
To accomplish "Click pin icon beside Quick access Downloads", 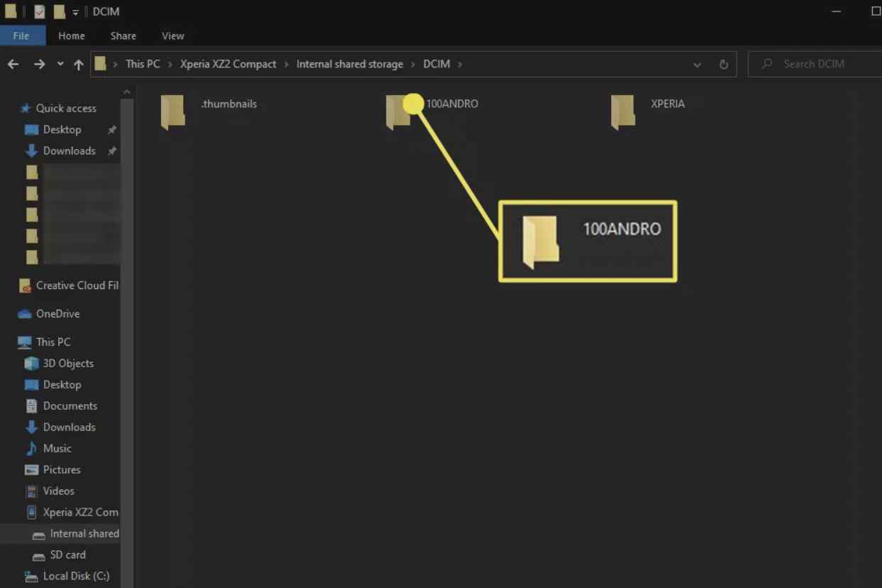I will [x=111, y=151].
